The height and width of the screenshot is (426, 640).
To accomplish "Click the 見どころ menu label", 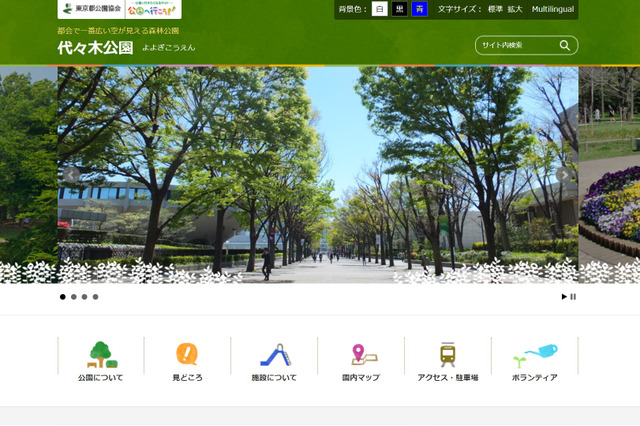I will [x=187, y=378].
